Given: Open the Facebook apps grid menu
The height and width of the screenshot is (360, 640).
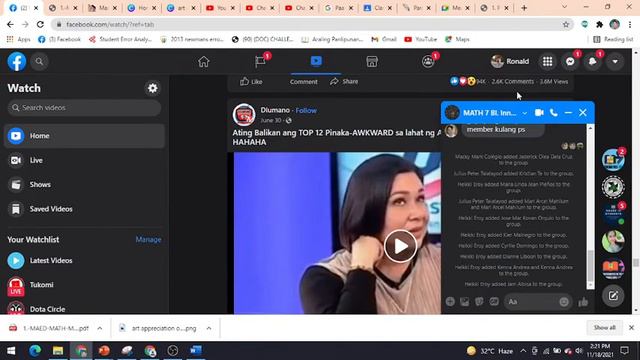Looking at the screenshot, I should [x=547, y=62].
